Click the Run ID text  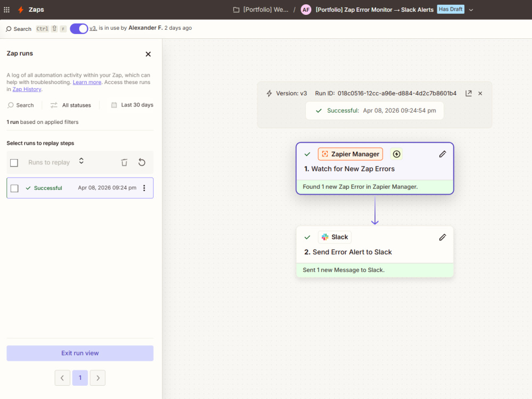386,93
